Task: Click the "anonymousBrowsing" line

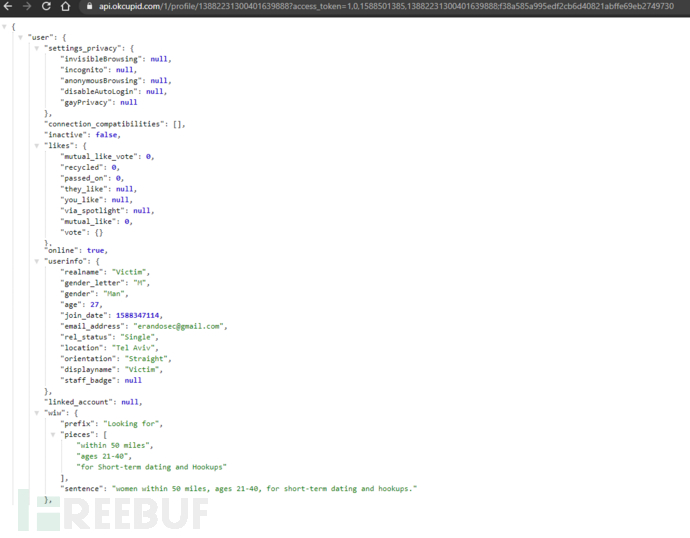Action: [116, 81]
